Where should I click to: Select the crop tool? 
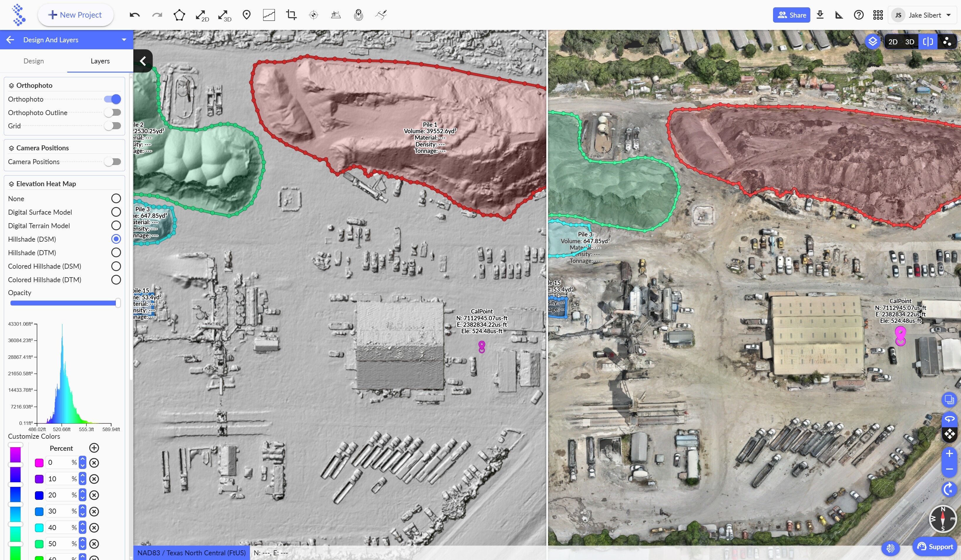pos(291,15)
